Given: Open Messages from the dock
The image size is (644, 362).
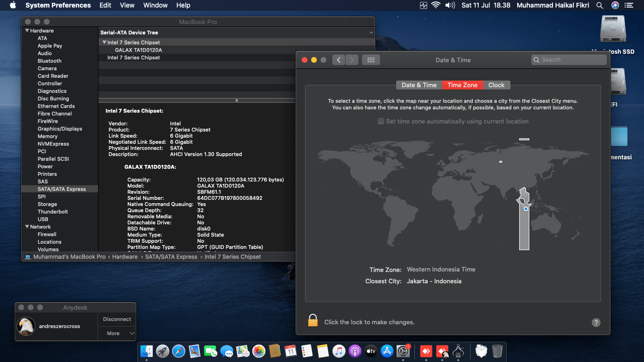Looking at the screenshot, I should pyautogui.click(x=227, y=351).
